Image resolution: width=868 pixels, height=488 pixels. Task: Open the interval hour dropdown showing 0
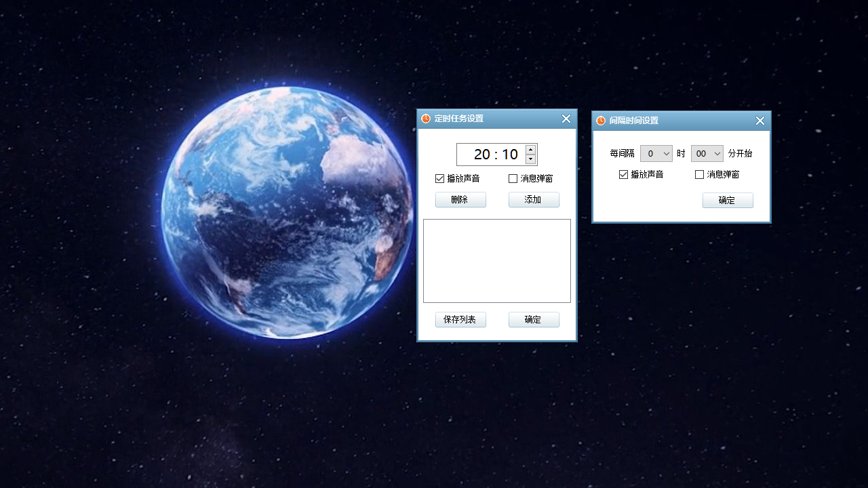(656, 153)
